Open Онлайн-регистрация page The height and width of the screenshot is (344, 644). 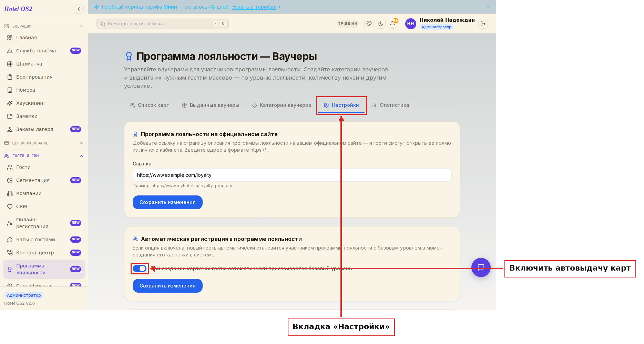pyautogui.click(x=44, y=223)
